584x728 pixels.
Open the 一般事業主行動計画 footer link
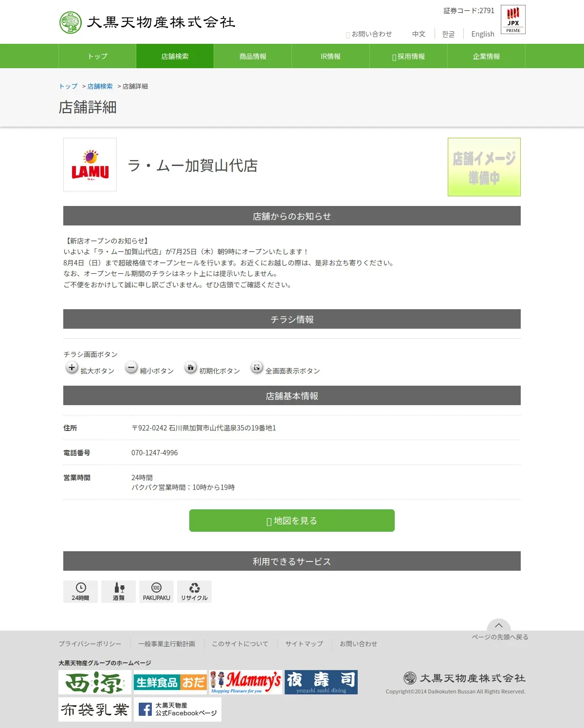pos(166,644)
